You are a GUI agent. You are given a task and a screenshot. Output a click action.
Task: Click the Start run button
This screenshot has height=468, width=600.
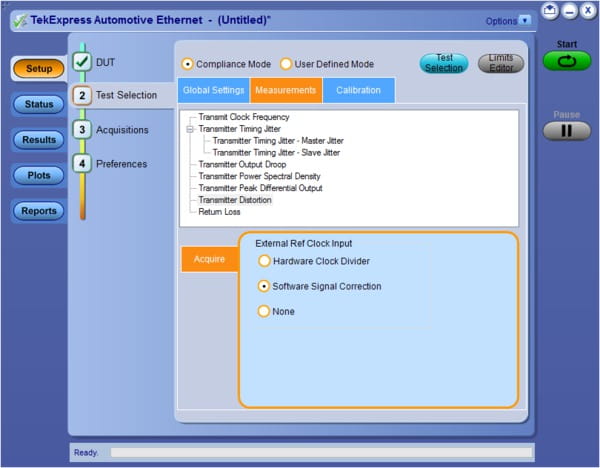[567, 61]
